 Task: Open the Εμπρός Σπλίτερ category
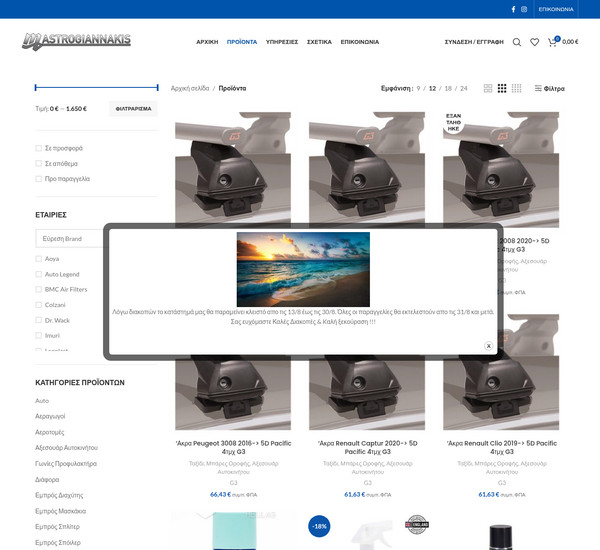coord(57,527)
